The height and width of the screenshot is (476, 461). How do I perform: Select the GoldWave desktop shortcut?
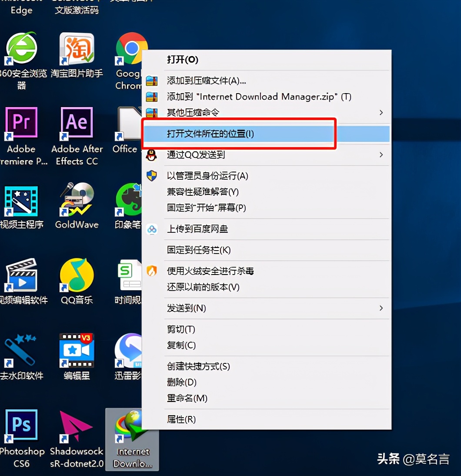77,199
